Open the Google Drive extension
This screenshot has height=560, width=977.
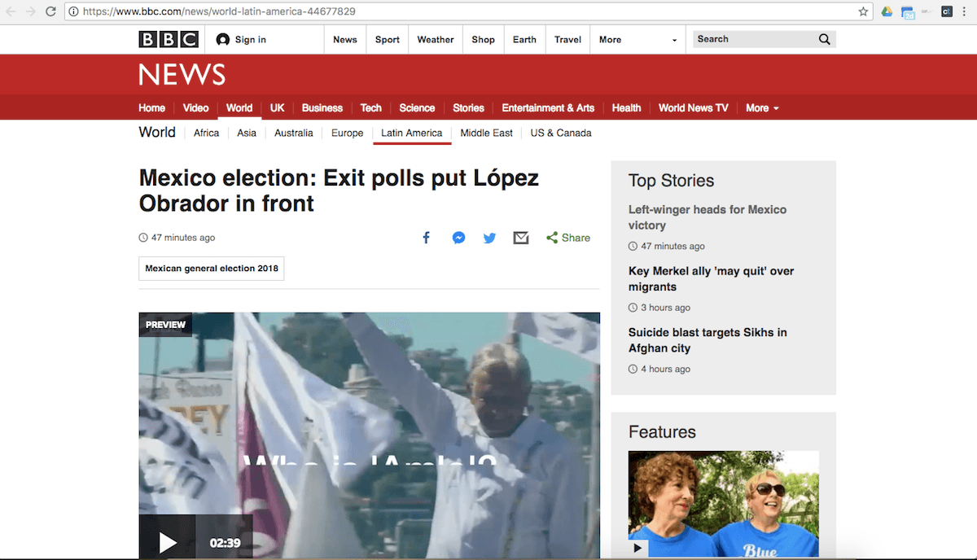coord(887,11)
